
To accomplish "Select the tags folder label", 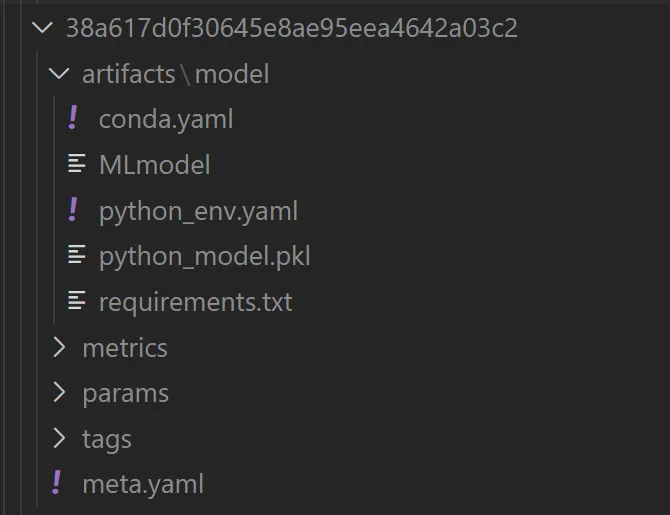I will (x=107, y=440).
